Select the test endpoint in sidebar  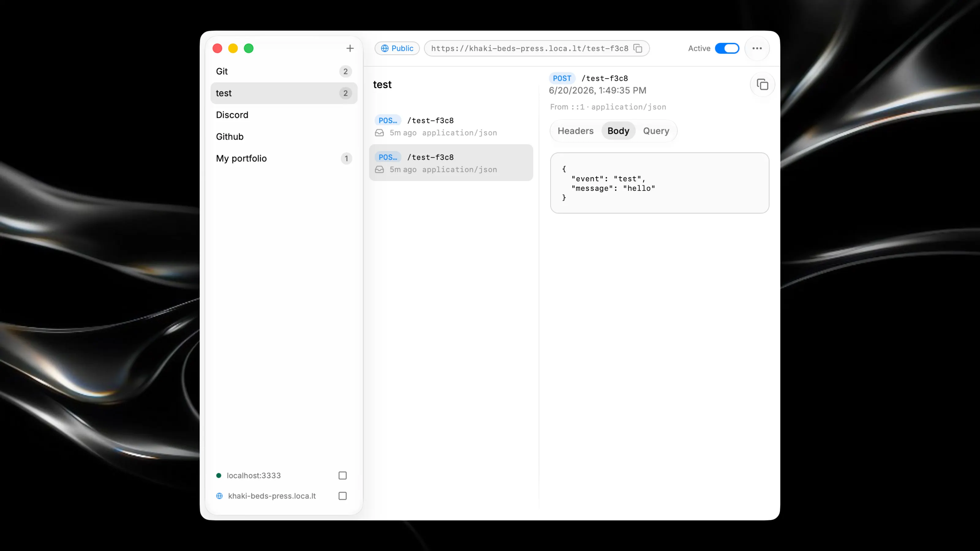[x=284, y=93]
